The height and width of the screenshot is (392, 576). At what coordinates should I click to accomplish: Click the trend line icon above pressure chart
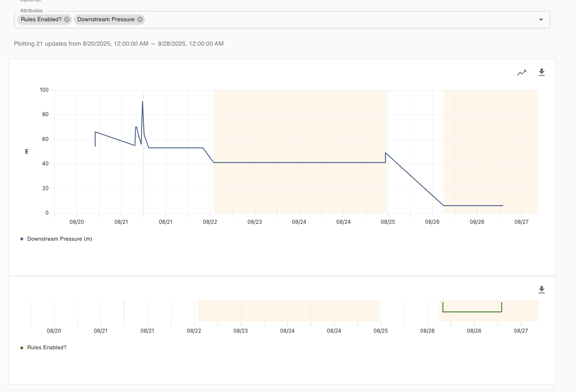pyautogui.click(x=521, y=73)
